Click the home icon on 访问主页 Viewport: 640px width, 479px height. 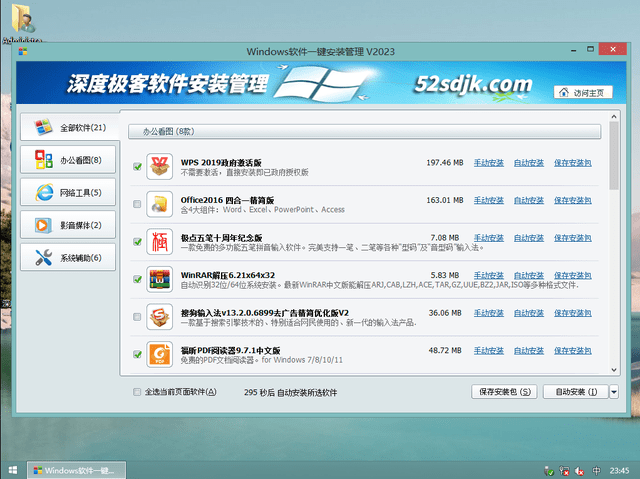pos(564,92)
